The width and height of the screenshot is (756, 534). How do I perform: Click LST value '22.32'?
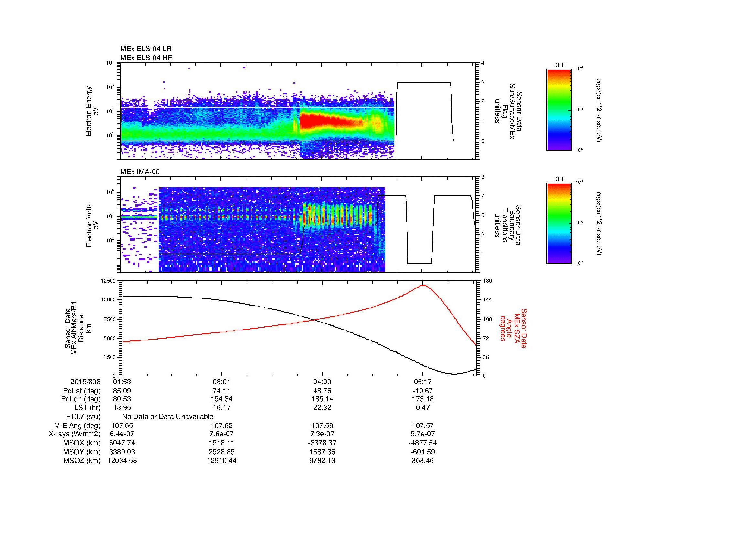[322, 408]
